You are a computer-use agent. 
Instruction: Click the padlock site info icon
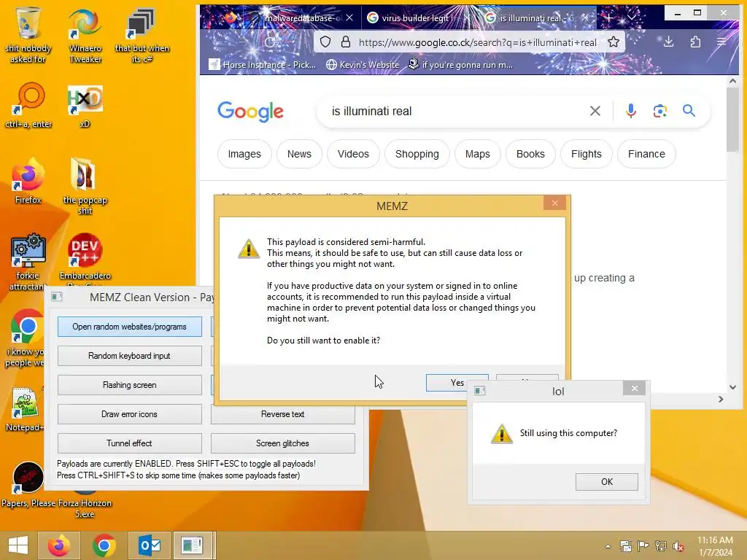[346, 42]
